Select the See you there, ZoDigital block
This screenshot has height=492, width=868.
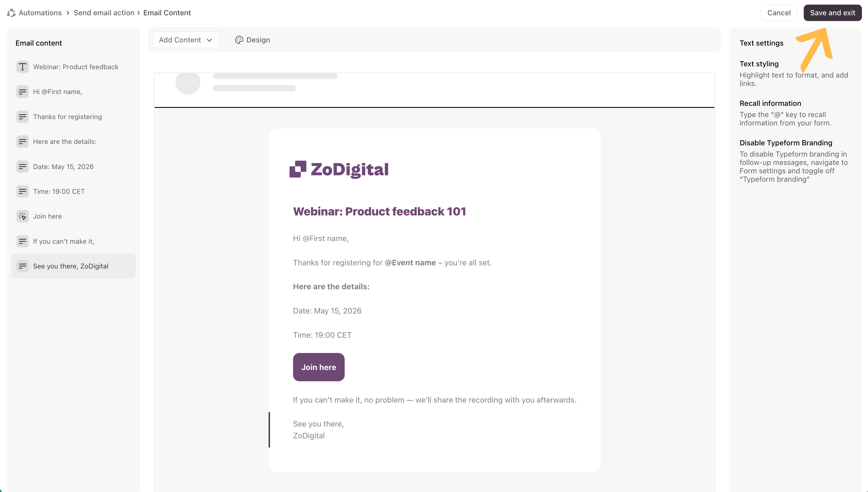71,266
